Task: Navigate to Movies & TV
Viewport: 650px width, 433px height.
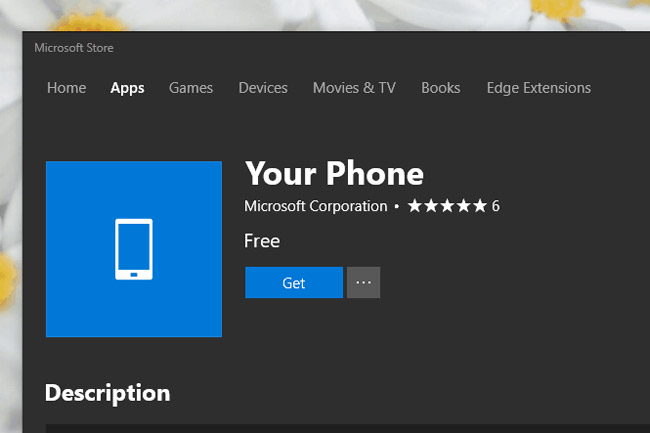Action: 354,88
